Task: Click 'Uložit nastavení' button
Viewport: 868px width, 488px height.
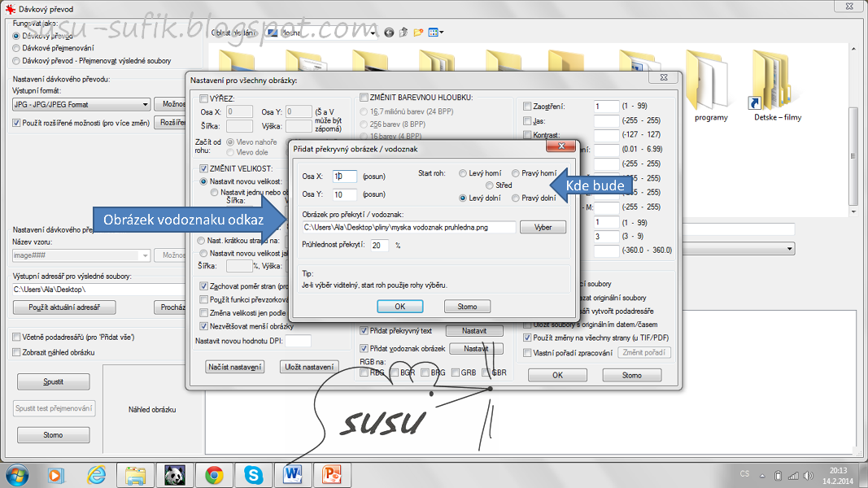Action: tap(309, 367)
